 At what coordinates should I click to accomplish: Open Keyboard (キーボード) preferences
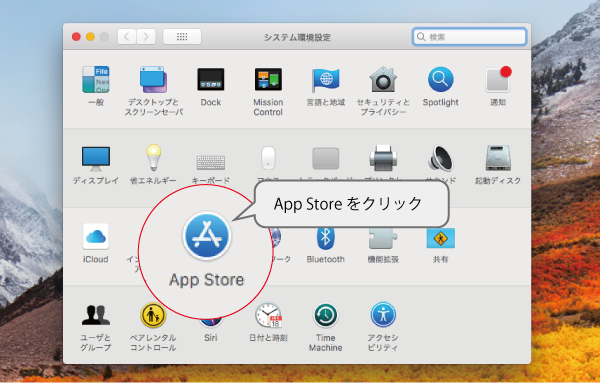tap(210, 162)
